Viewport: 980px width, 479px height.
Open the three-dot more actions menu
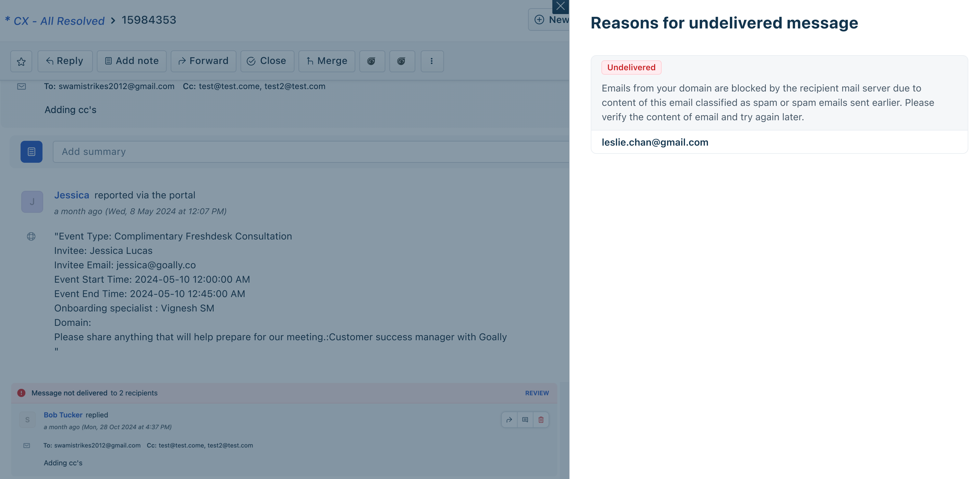pyautogui.click(x=432, y=61)
